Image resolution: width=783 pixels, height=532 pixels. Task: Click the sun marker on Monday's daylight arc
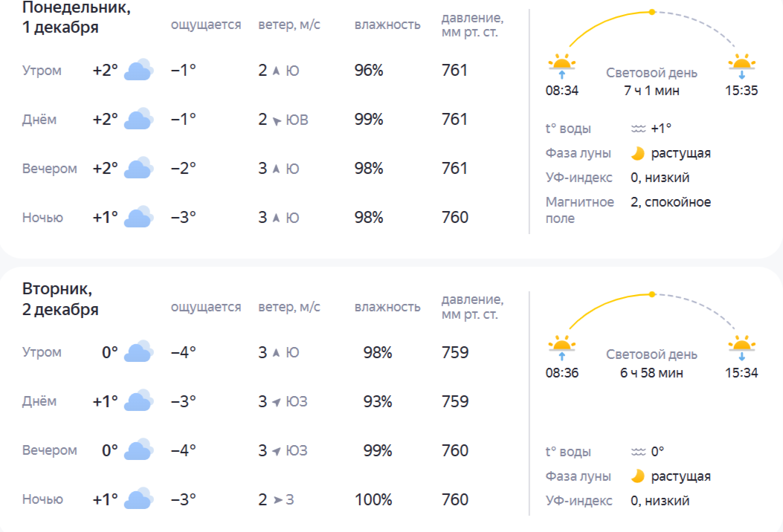[x=652, y=12]
